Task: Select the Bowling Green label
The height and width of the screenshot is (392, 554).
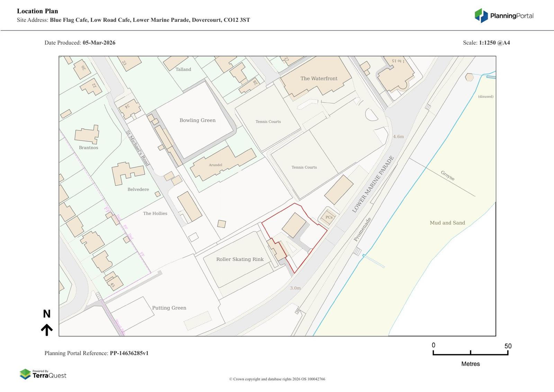Action: [x=197, y=121]
